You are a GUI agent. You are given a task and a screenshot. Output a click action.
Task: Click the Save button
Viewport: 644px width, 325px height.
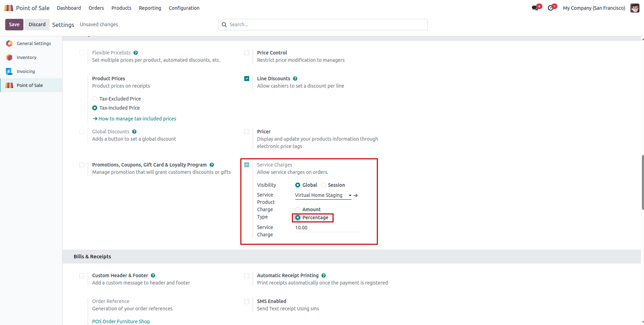[14, 24]
